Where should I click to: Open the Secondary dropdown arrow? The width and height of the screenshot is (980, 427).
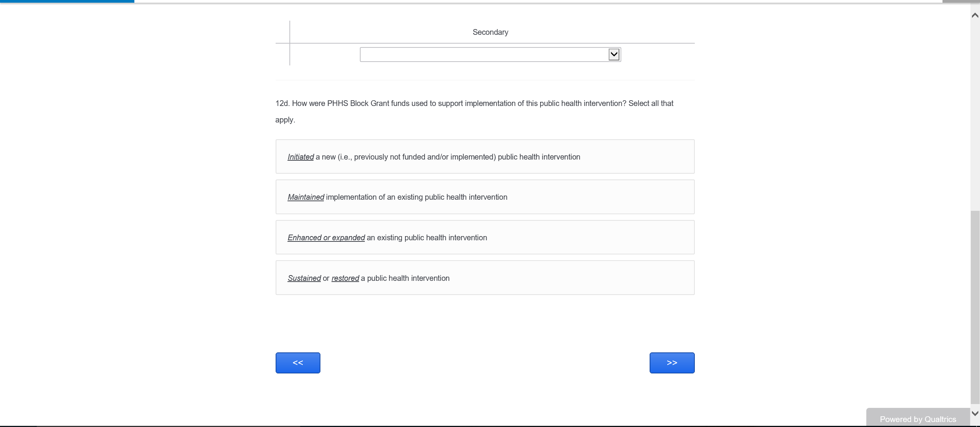coord(614,54)
